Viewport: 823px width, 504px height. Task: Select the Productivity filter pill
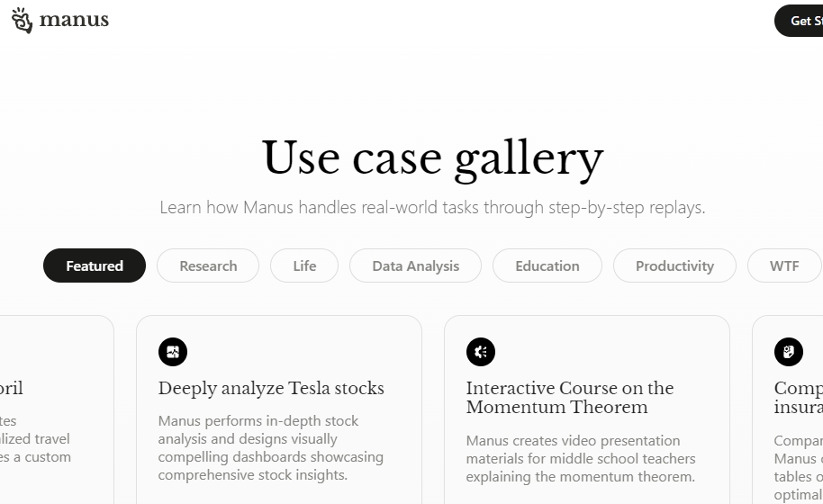pos(674,265)
